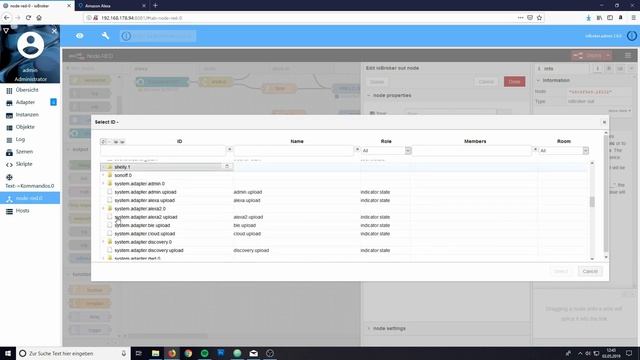
Task: Click the second tree toolbar button left of ID
Action: click(109, 142)
